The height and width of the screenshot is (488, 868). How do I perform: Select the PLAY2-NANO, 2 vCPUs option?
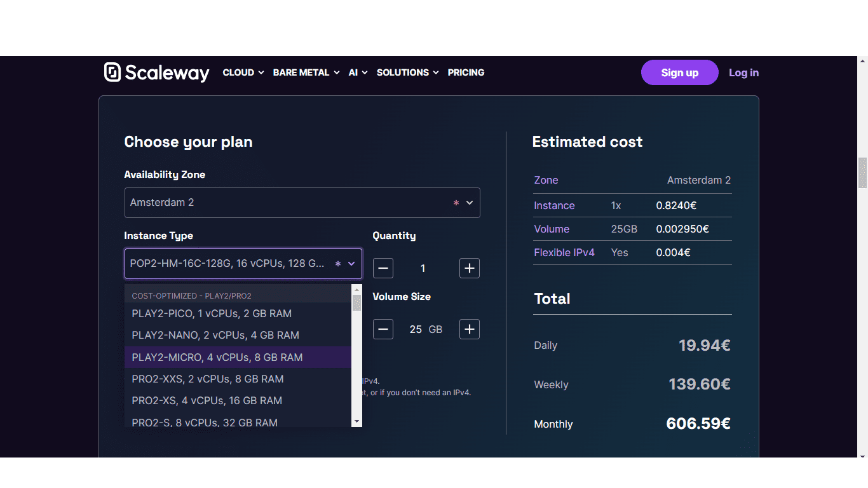pyautogui.click(x=238, y=335)
